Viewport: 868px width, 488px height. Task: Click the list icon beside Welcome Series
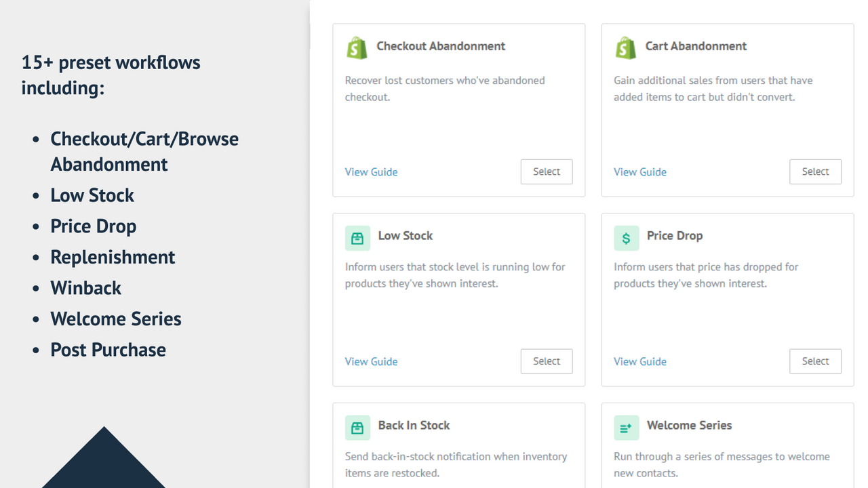coord(625,428)
